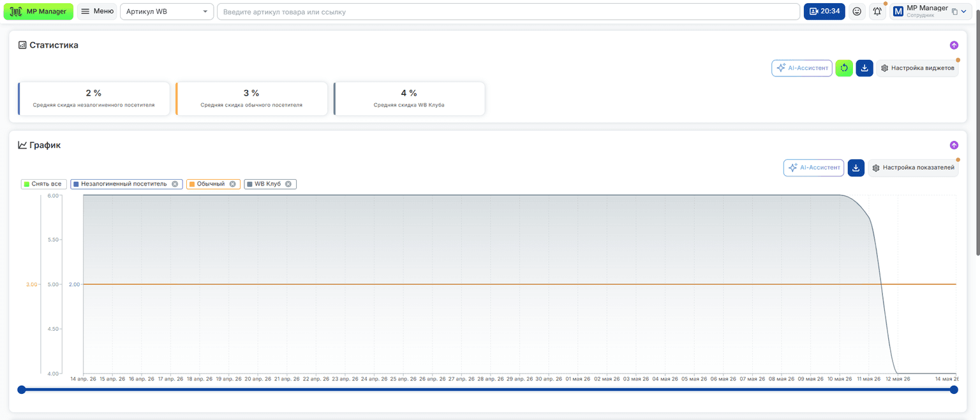The height and width of the screenshot is (420, 980).
Task: Click the smiley face feedback icon
Action: tap(857, 11)
